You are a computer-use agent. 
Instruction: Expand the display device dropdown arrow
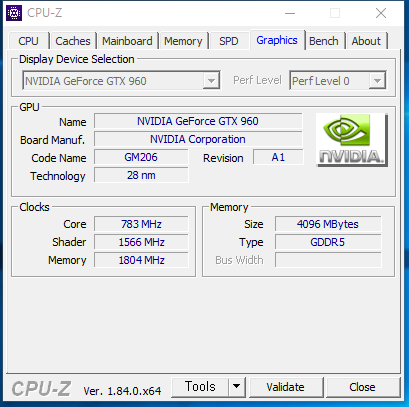[x=211, y=81]
